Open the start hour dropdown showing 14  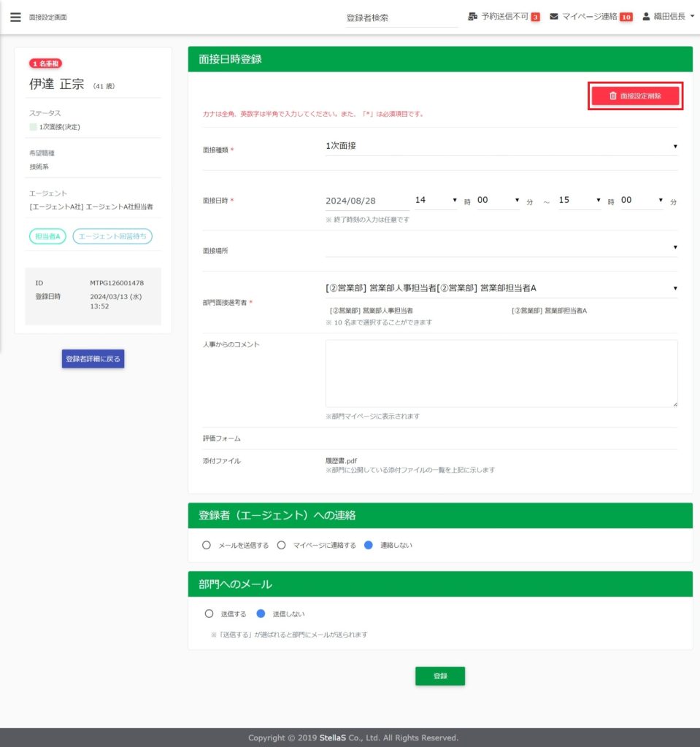435,200
